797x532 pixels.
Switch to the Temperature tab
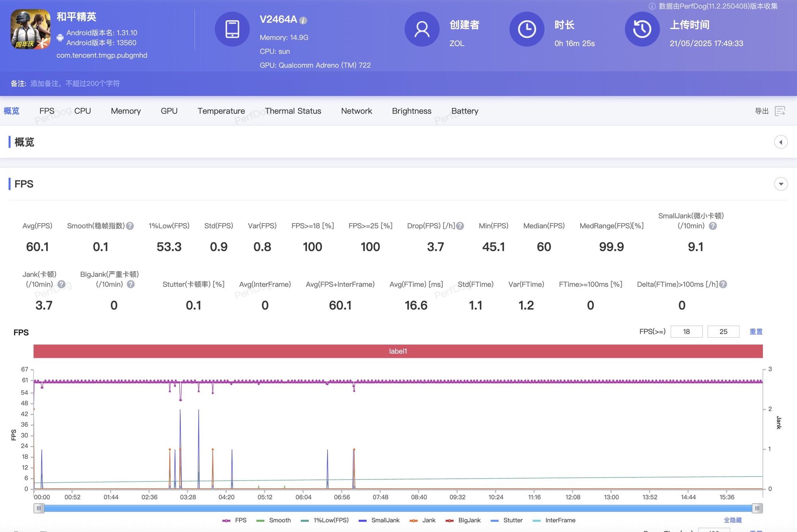coord(221,111)
